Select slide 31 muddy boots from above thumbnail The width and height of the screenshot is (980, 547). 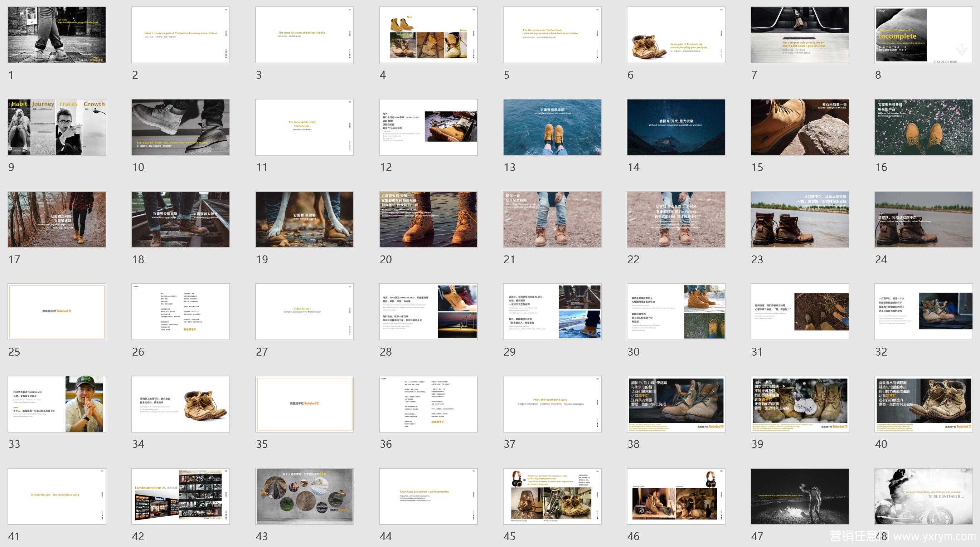point(800,312)
